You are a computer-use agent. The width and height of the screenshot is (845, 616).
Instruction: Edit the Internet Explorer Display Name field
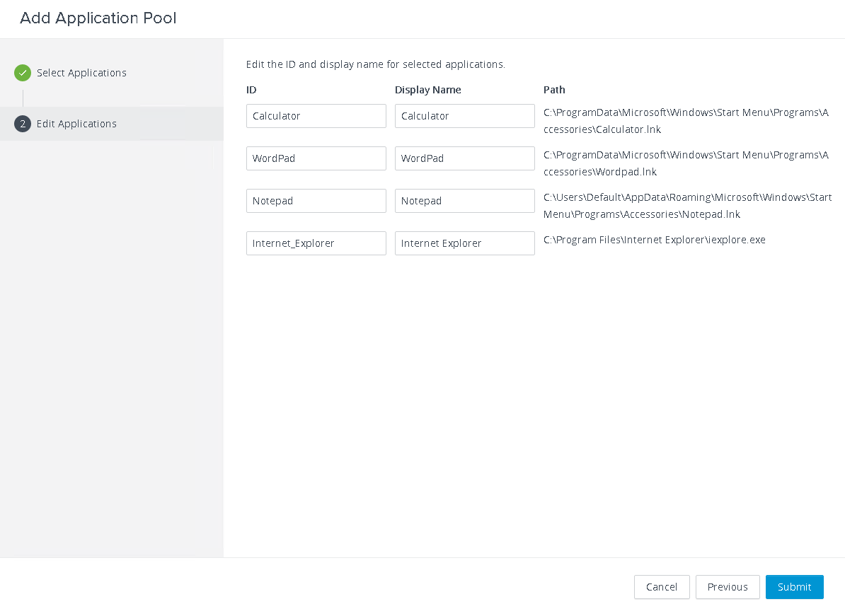click(x=464, y=243)
